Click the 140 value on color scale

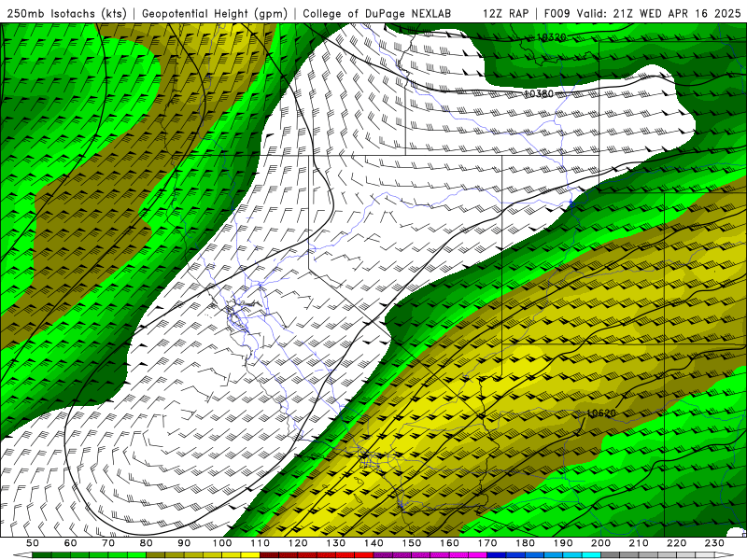(x=373, y=543)
